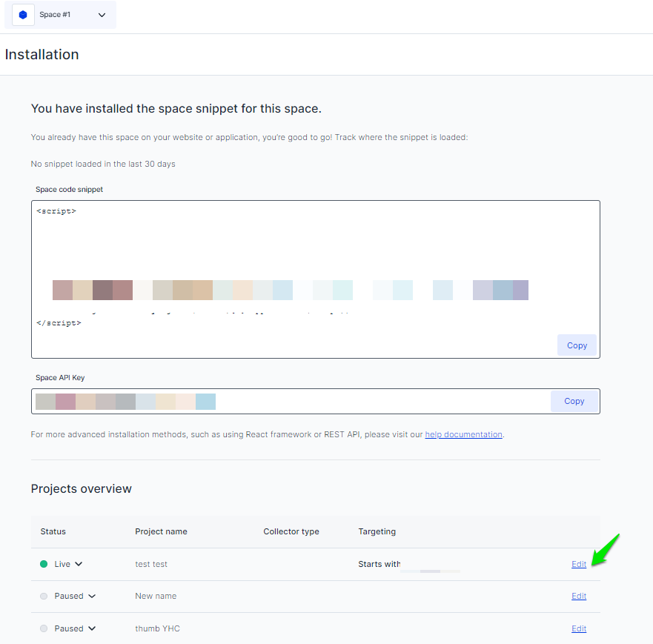Click the Space API Key label

60,377
